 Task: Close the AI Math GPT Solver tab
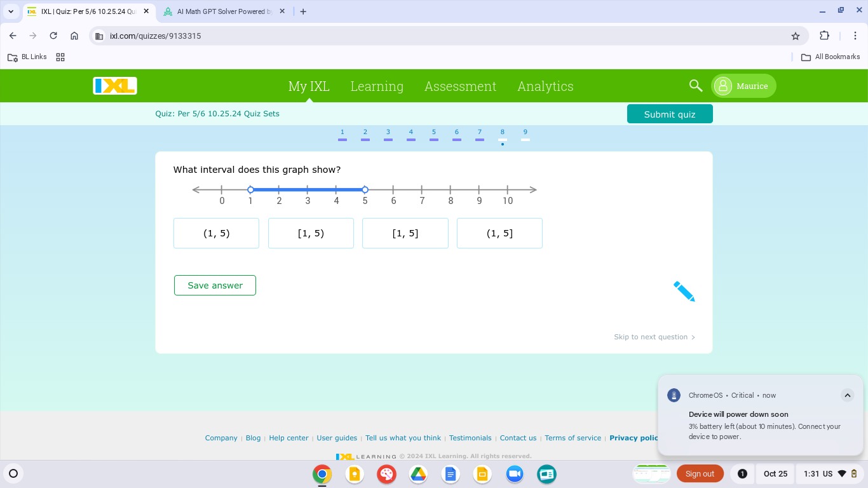pos(282,11)
